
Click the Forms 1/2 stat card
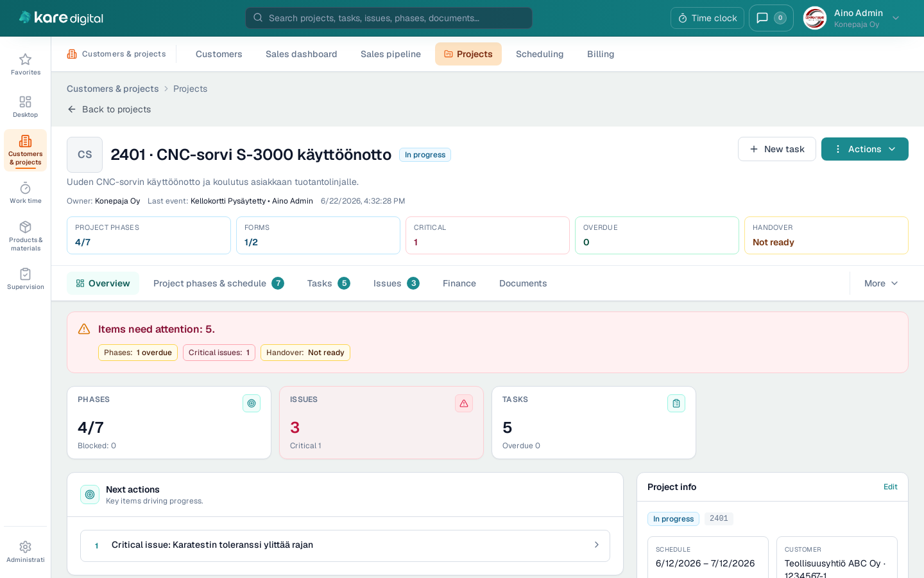point(318,235)
